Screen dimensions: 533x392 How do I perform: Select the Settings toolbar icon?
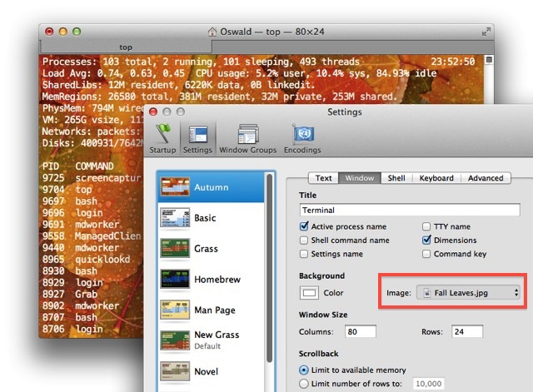[197, 138]
